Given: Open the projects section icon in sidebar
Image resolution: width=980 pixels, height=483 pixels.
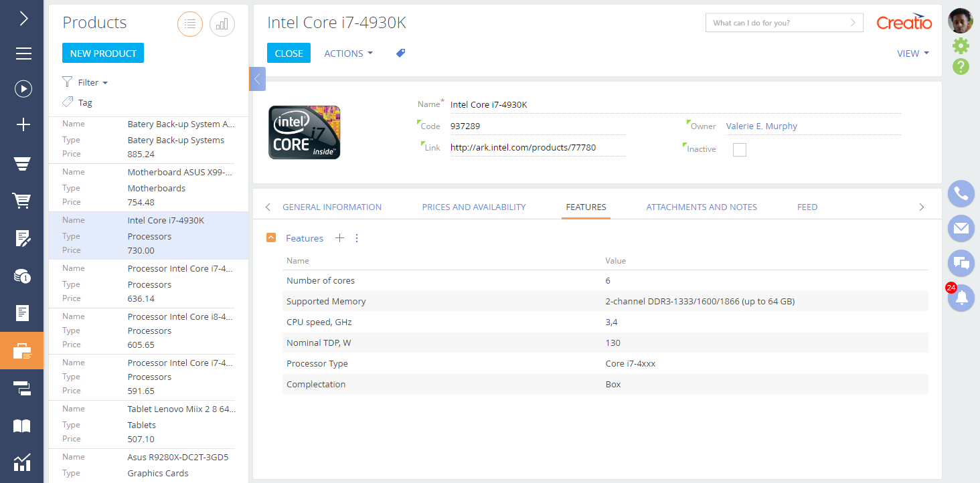Looking at the screenshot, I should point(22,388).
